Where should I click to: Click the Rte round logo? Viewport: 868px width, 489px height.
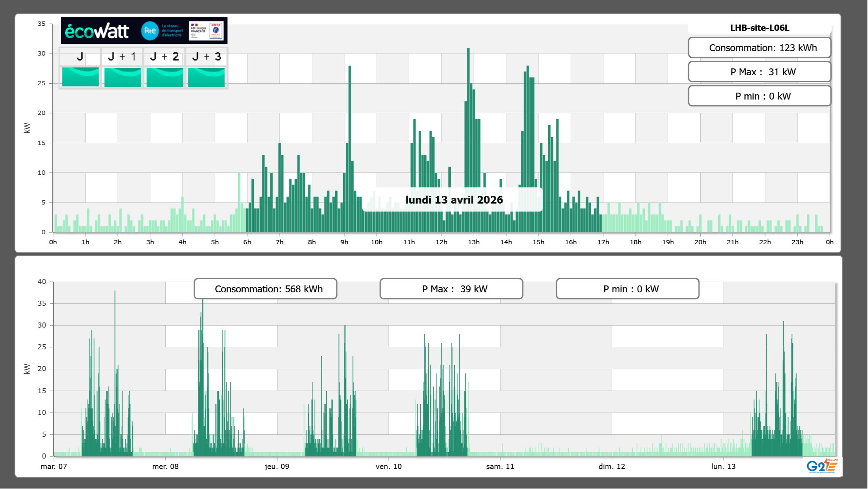click(150, 31)
